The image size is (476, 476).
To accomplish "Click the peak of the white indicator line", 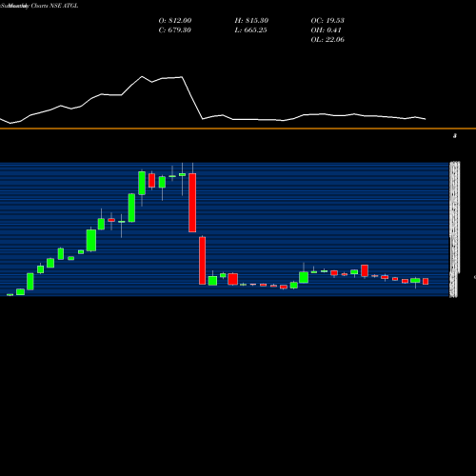I will (x=142, y=76).
